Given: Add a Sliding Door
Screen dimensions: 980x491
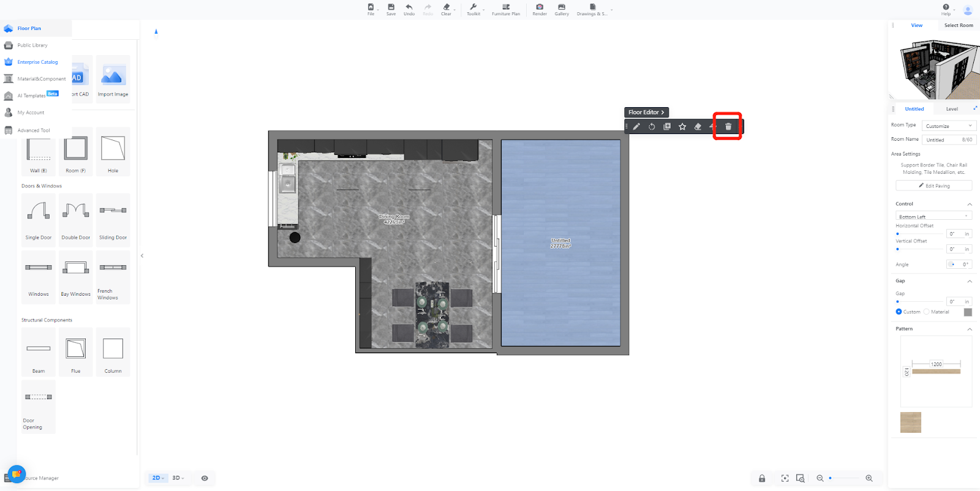Looking at the screenshot, I should pyautogui.click(x=113, y=220).
